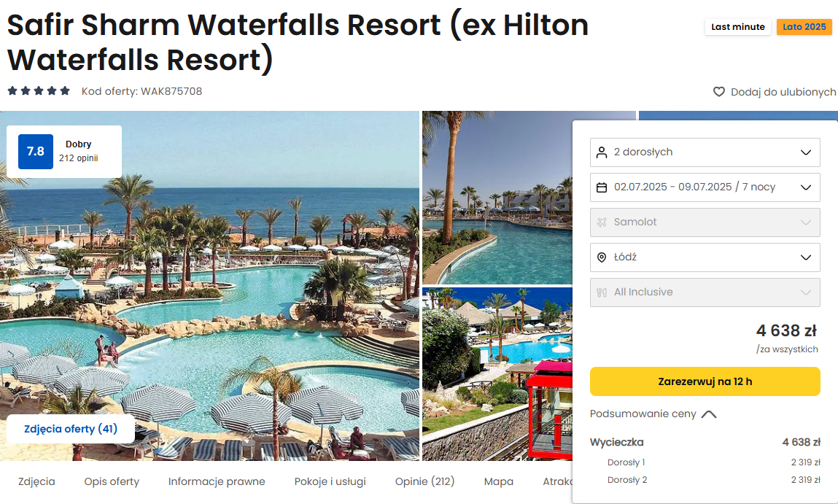Switch to the Opis oferty tab
The width and height of the screenshot is (838, 504).
[x=112, y=481]
